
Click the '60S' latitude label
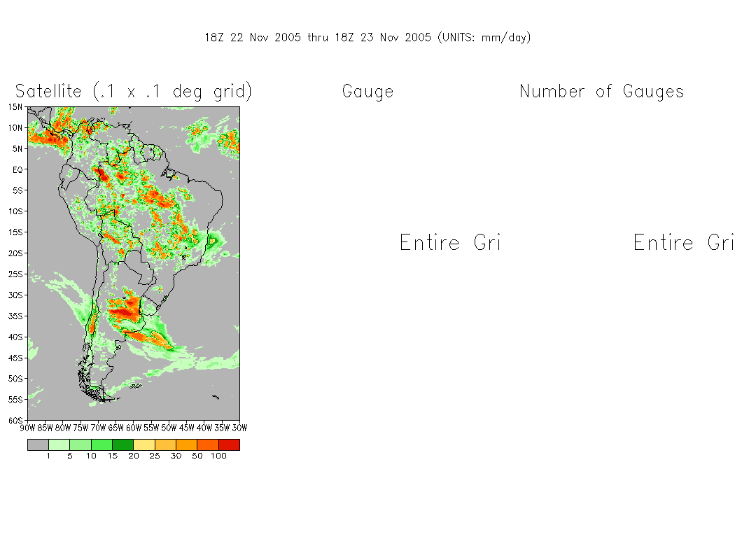(15, 421)
